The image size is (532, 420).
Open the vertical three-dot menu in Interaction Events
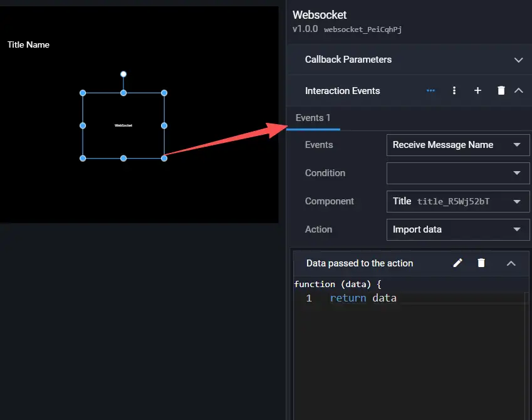point(454,91)
